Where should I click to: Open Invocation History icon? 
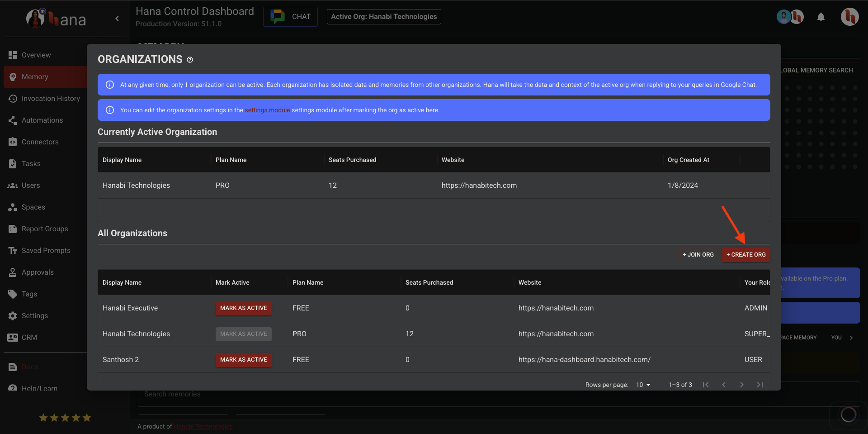click(13, 99)
